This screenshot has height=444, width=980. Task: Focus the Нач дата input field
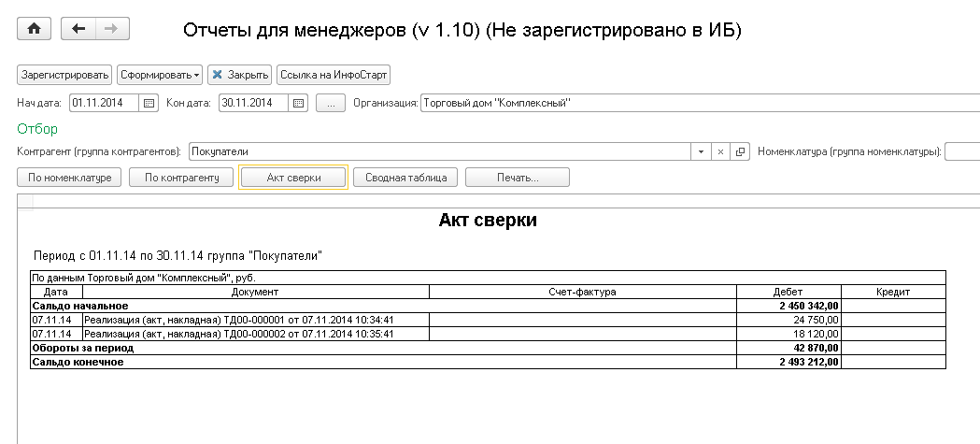105,103
